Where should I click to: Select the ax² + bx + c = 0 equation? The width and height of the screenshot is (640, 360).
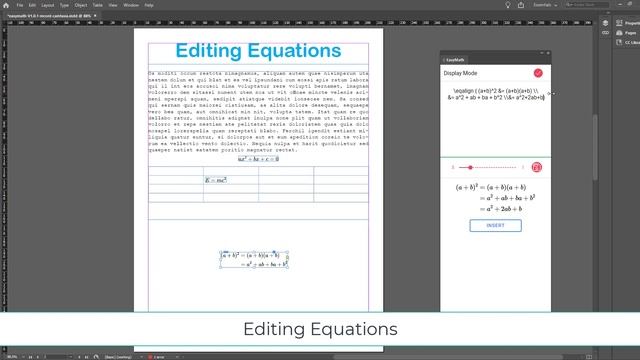tap(258, 159)
